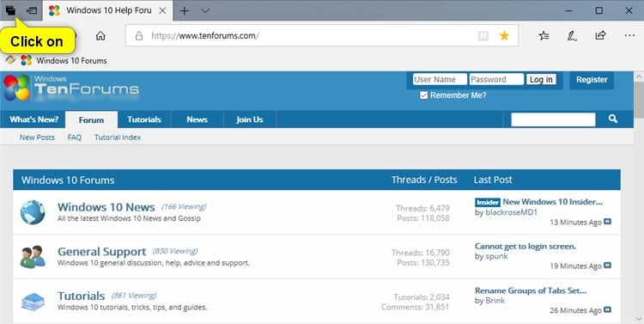Select the Forum nav tab
The image size is (644, 324).
coord(91,119)
